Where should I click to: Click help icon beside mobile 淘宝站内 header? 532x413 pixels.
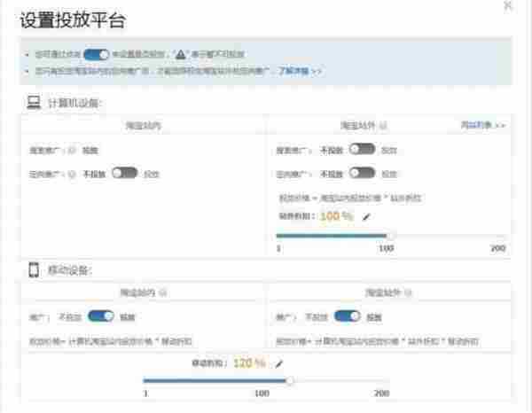pyautogui.click(x=163, y=291)
